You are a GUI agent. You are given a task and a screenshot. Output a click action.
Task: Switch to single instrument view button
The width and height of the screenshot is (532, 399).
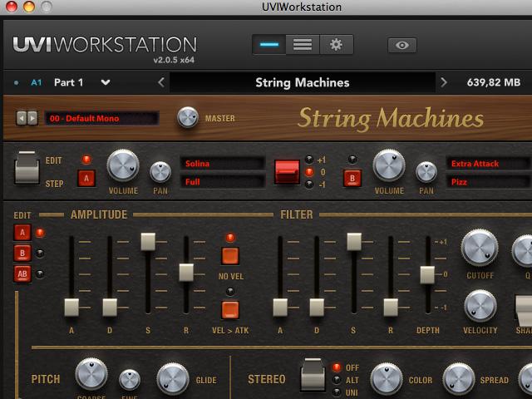point(269,44)
